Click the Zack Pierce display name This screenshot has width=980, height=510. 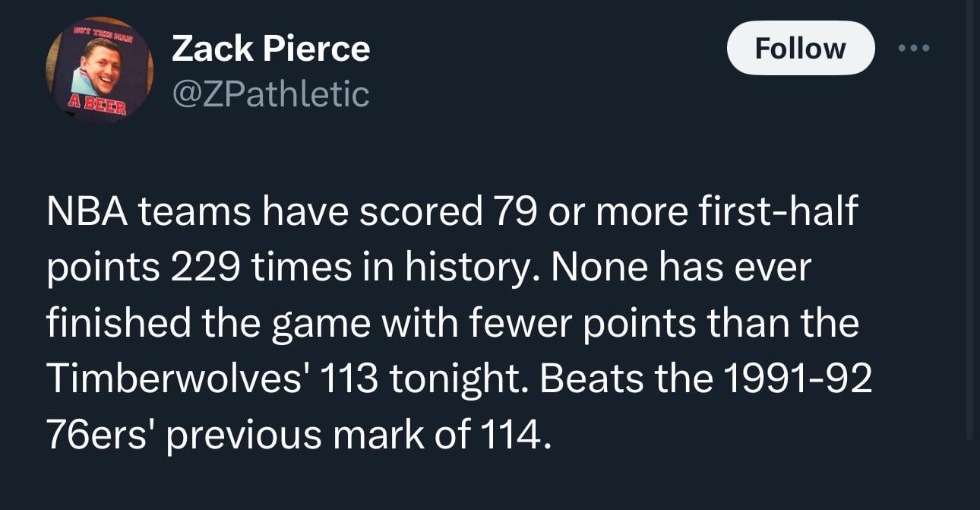point(270,49)
